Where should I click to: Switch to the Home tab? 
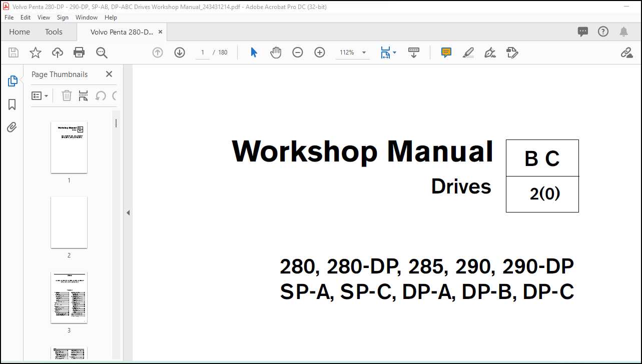pyautogui.click(x=20, y=31)
